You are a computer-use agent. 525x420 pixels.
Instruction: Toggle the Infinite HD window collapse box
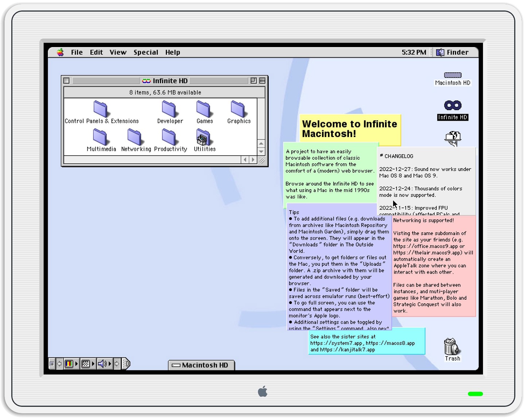click(262, 81)
